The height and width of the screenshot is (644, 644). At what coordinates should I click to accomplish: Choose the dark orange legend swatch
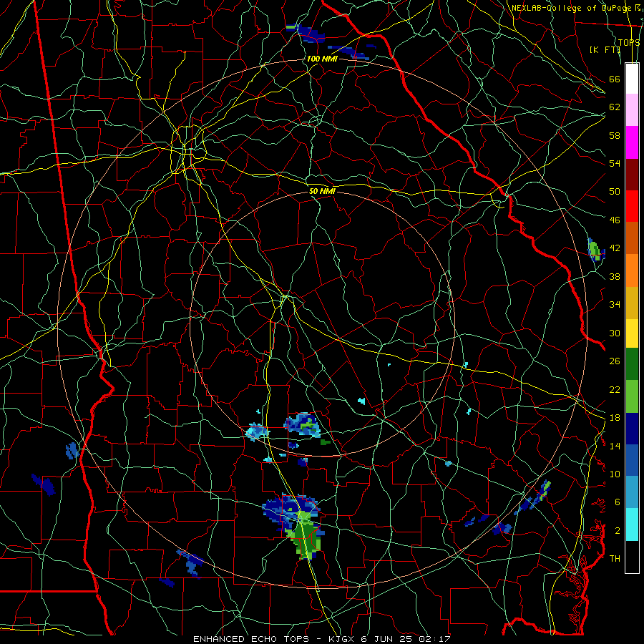pyautogui.click(x=632, y=238)
